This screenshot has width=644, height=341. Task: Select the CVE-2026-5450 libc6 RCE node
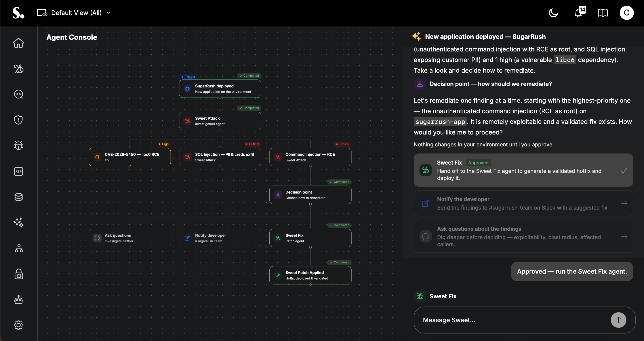point(130,157)
